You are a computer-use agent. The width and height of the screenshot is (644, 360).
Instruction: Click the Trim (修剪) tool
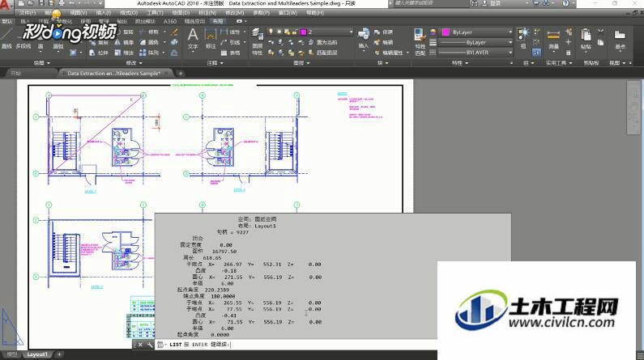coord(149,32)
